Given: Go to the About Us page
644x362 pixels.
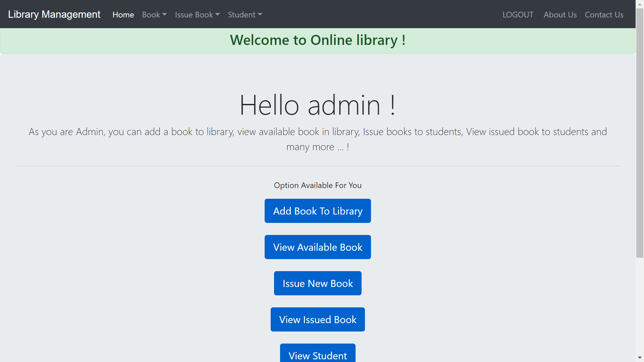Looking at the screenshot, I should click(x=560, y=15).
